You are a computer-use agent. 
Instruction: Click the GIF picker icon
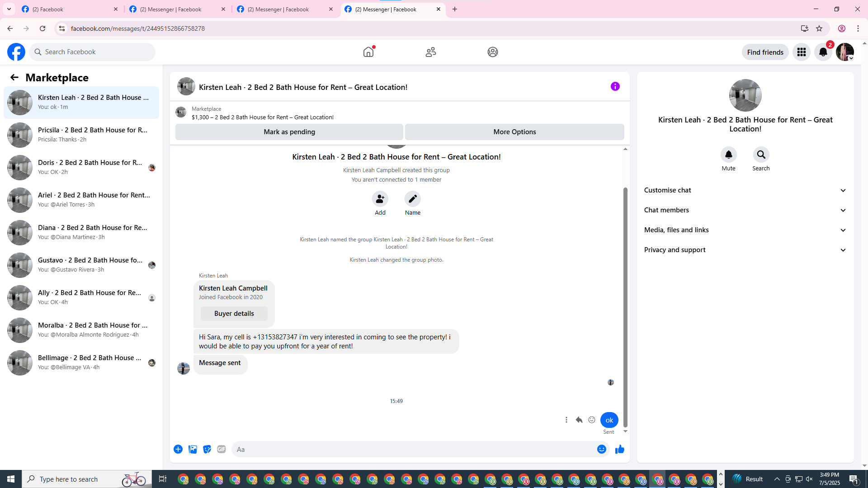tap(221, 449)
